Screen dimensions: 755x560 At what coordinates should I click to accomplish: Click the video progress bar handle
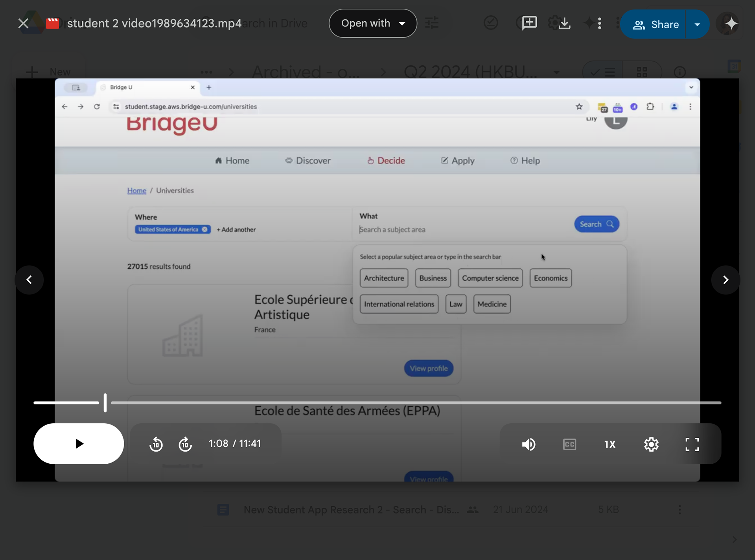(x=105, y=403)
